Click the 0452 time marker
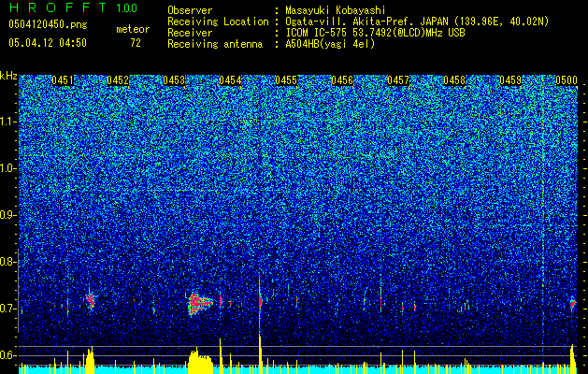 click(118, 80)
